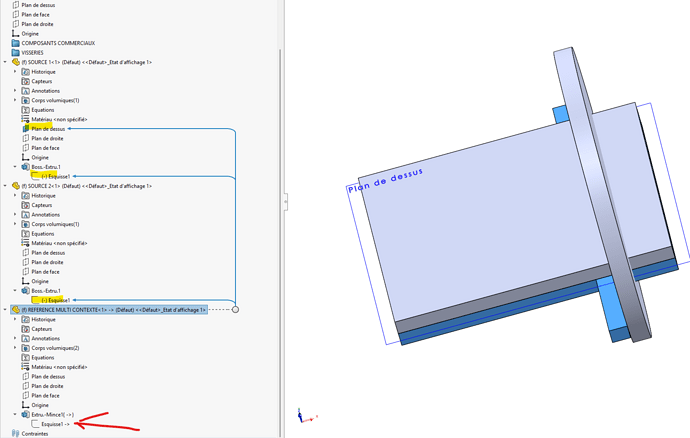Expand Annotations under SOURCE 1
This screenshot has height=438, width=690.
(15, 91)
